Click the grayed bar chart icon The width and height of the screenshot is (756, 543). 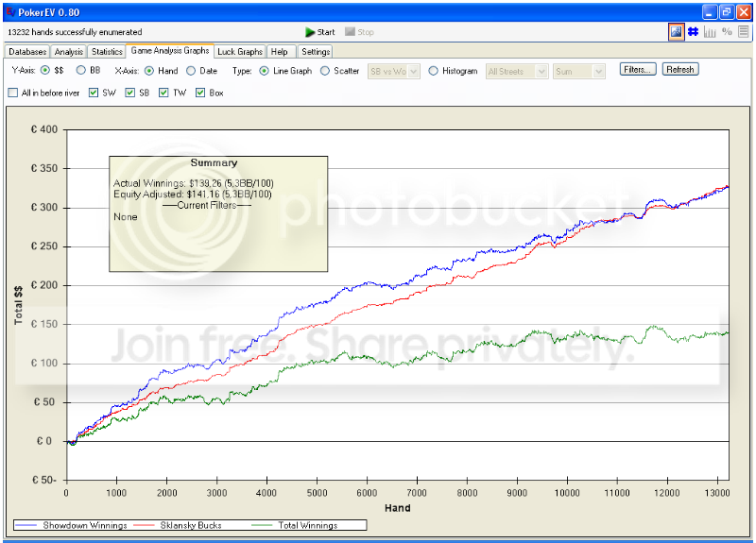pyautogui.click(x=710, y=32)
